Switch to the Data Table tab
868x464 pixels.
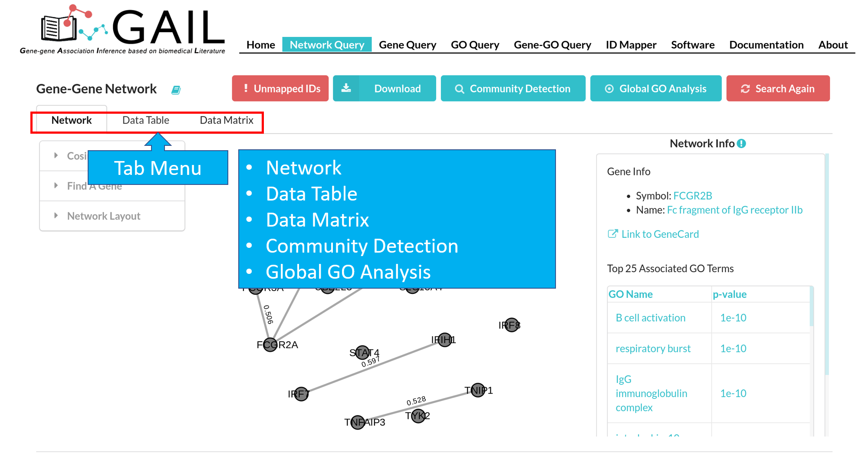click(146, 120)
